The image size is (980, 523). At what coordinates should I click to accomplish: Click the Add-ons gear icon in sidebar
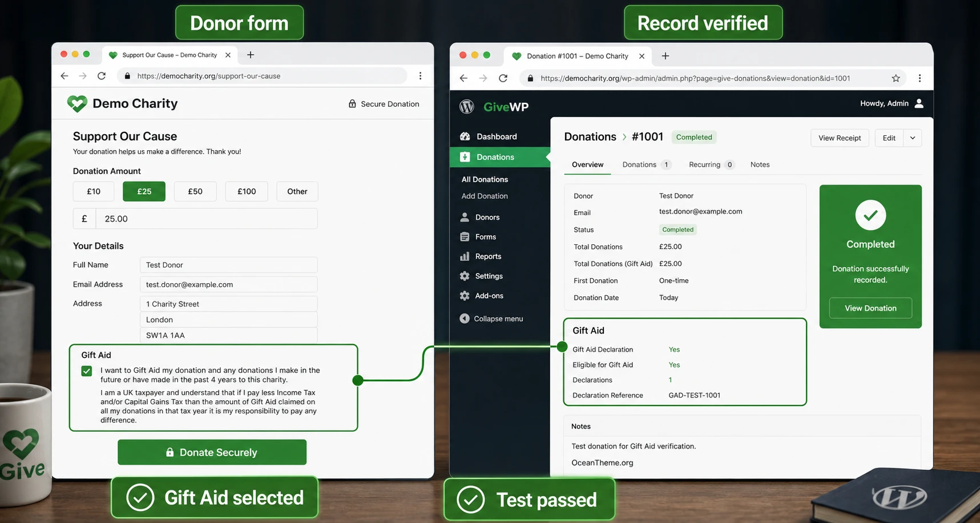coord(465,296)
